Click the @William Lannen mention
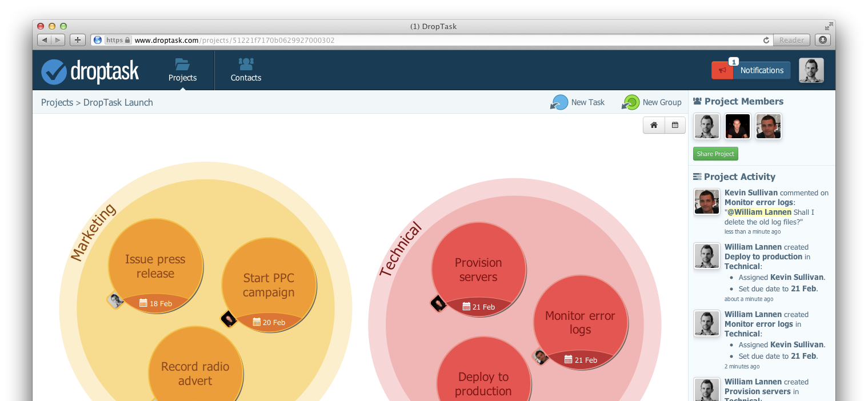This screenshot has width=868, height=401. point(759,212)
